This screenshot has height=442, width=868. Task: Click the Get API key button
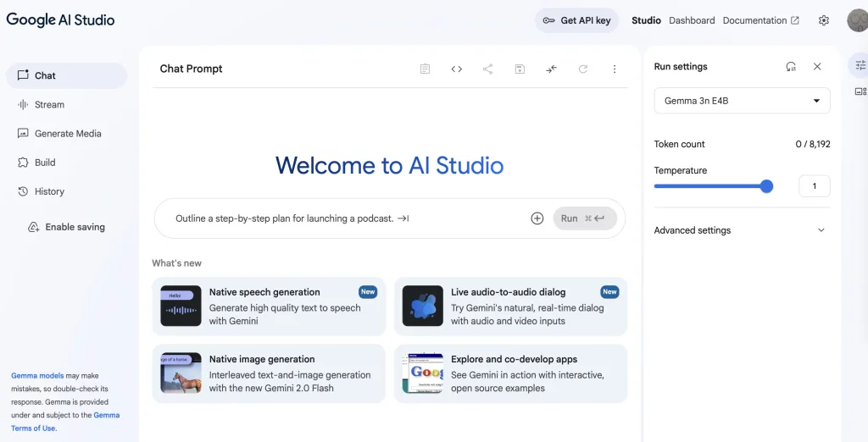[576, 20]
